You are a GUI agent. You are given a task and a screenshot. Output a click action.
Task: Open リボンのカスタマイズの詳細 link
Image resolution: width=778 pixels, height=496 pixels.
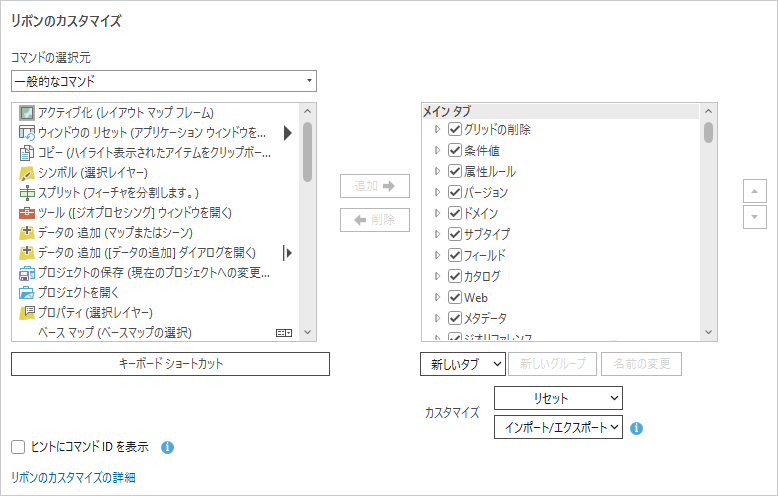pyautogui.click(x=73, y=478)
